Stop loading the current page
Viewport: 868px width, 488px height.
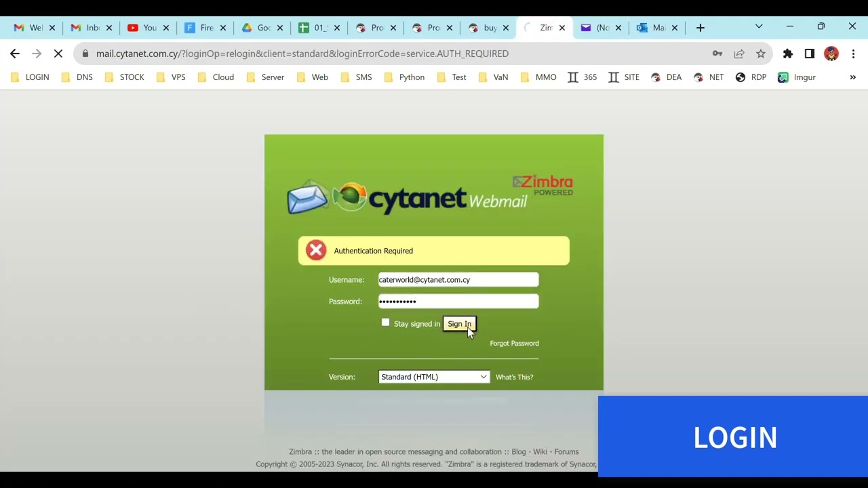(x=58, y=54)
